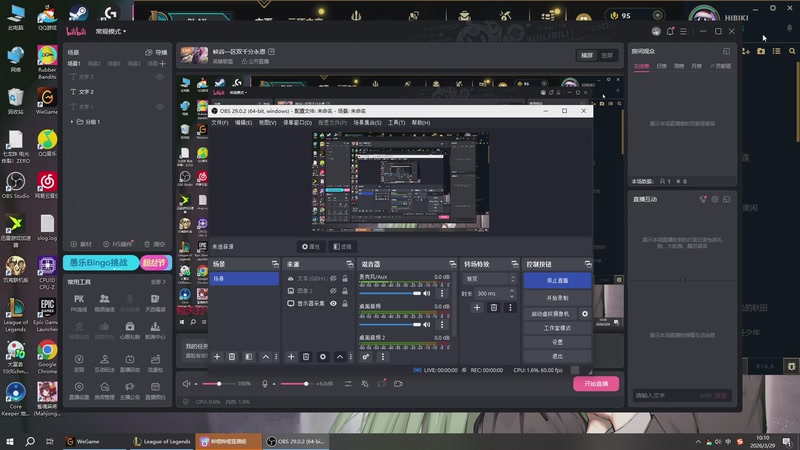Viewport: 800px width, 450px height.
Task: Open Bilibili notification bell
Action: 670,31
